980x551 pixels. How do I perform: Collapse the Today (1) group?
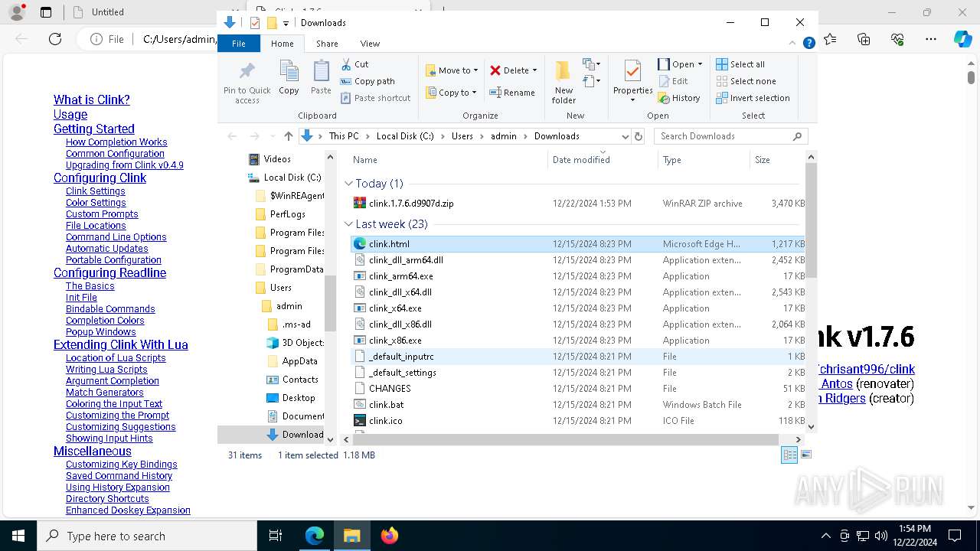(x=349, y=184)
